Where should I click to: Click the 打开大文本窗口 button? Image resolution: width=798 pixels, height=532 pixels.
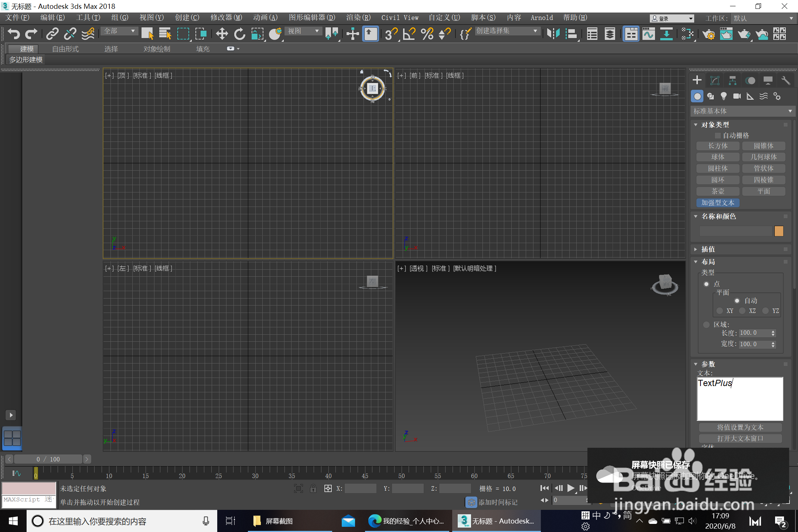pyautogui.click(x=740, y=438)
